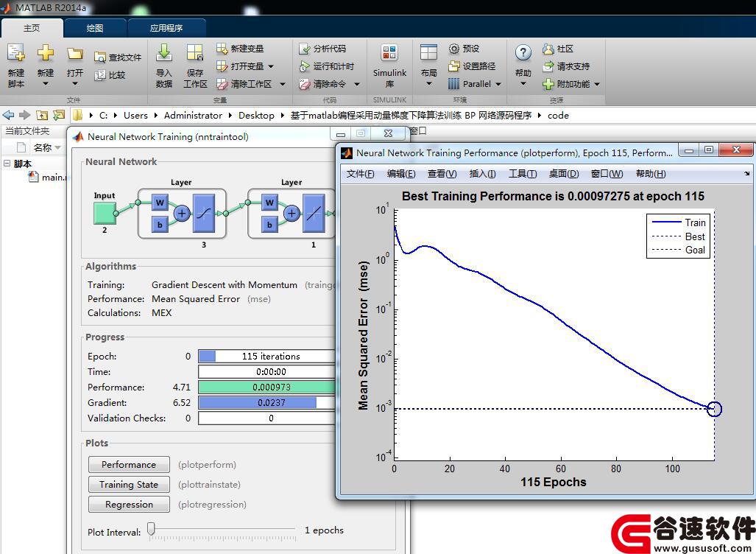The width and height of the screenshot is (756, 554).
Task: Click Administrator in the address path
Action: click(x=193, y=116)
